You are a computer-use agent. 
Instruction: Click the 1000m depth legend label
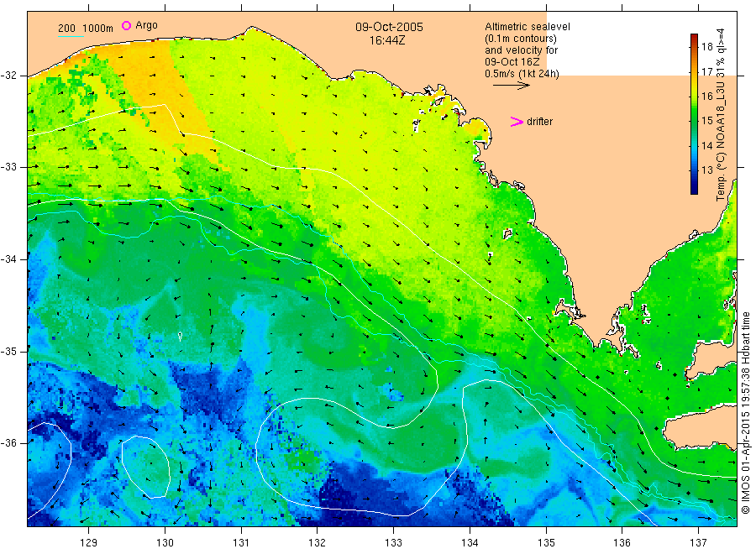(98, 29)
